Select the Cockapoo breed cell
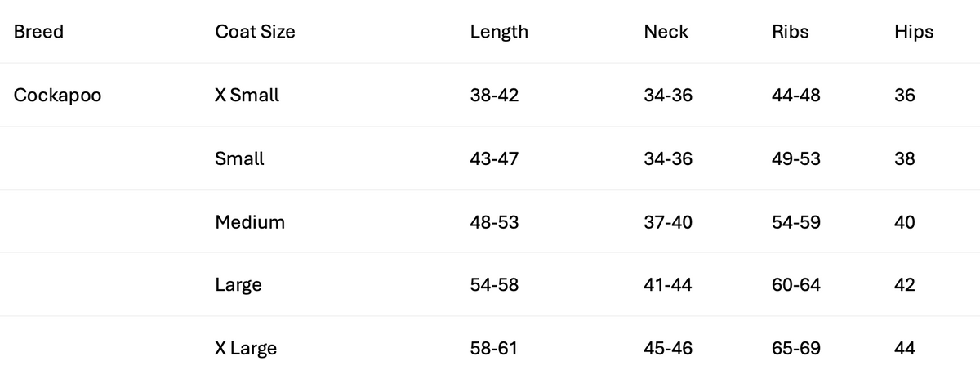Screen dimensions: 980x379 coord(57,95)
